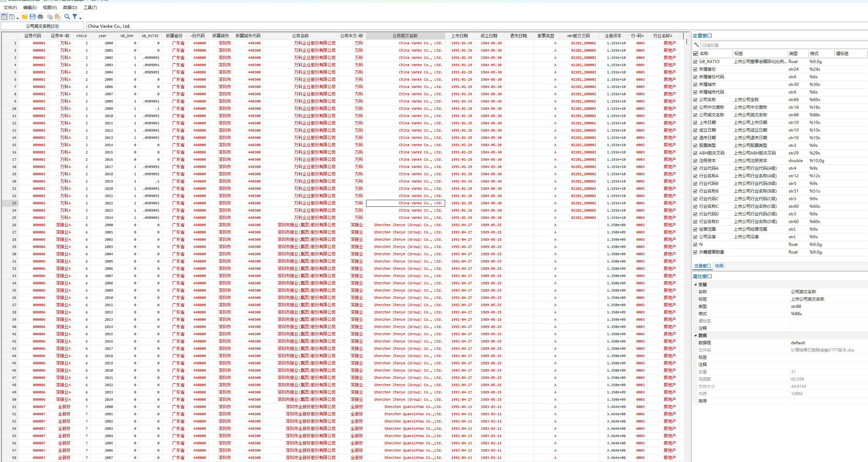Click the 公司英文名称 column header
The image size is (868, 462).
405,36
